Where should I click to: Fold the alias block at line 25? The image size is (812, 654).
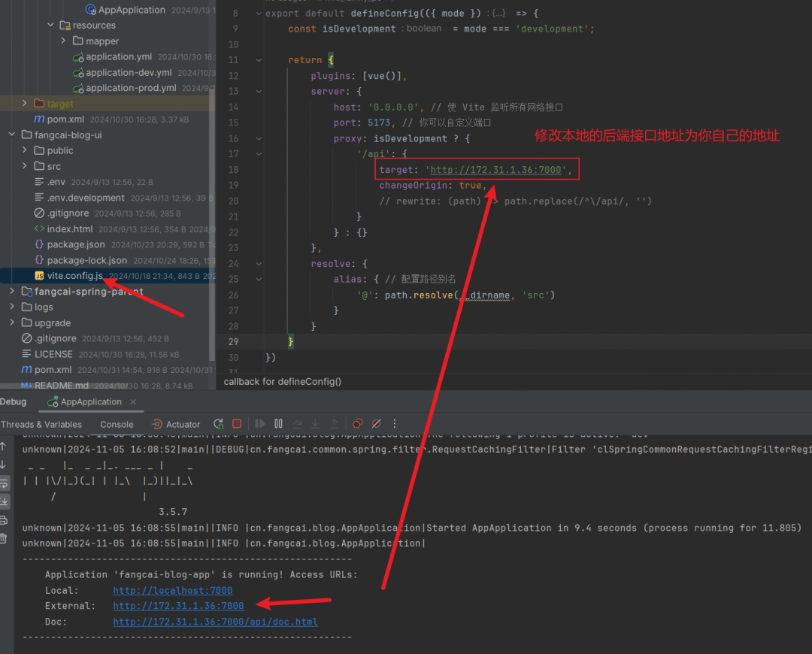259,279
